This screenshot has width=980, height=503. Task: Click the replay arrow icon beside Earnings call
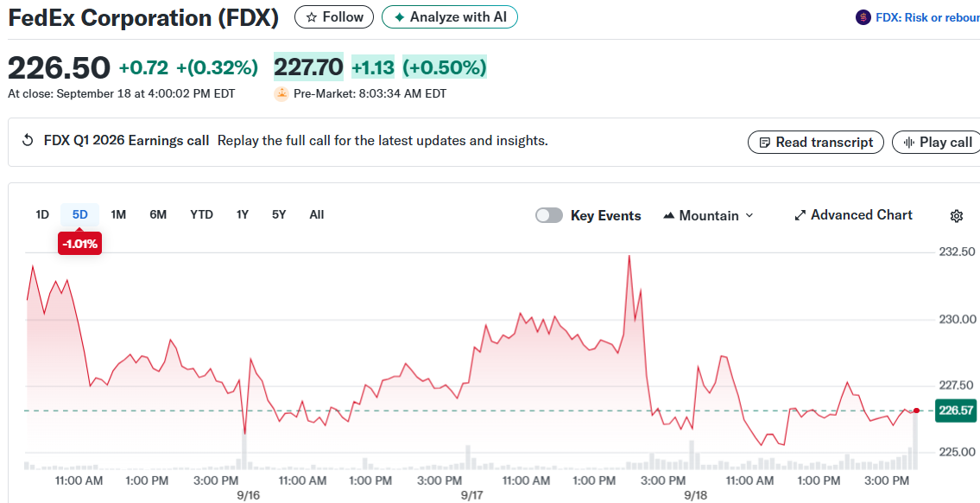(28, 141)
